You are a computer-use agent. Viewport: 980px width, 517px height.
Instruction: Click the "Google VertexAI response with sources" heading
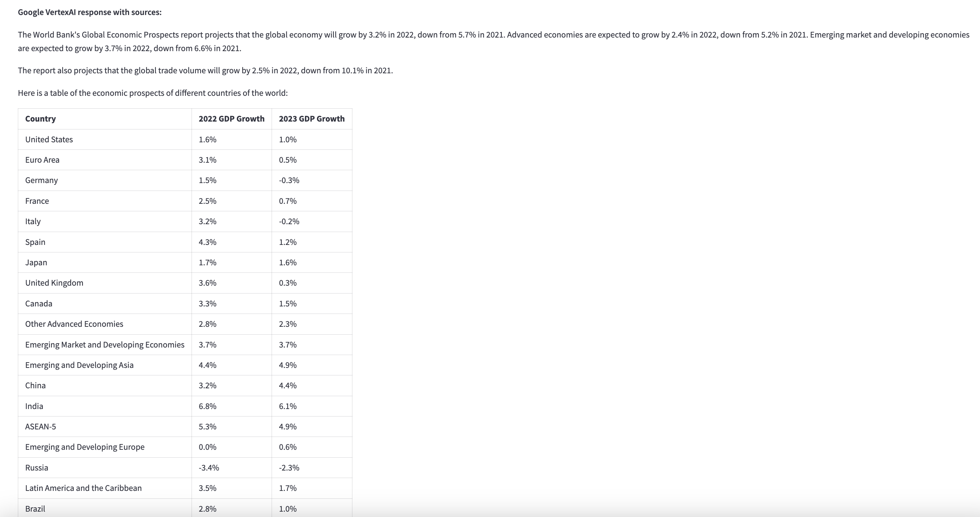89,12
